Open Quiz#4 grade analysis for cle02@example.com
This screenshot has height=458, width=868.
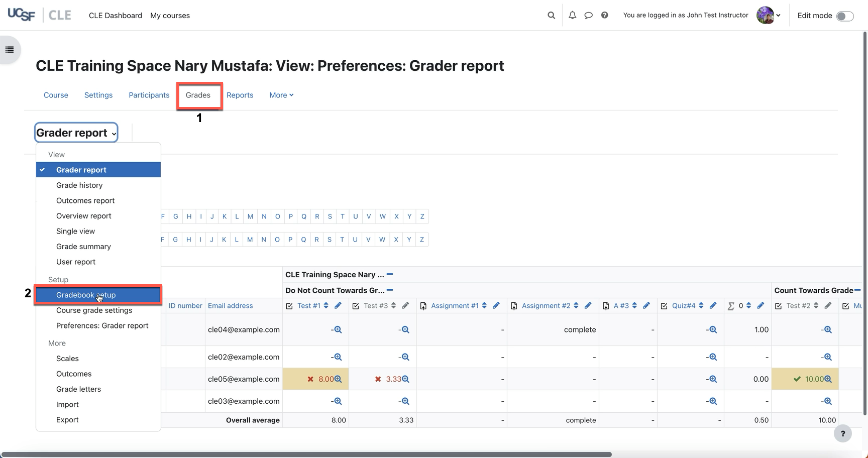point(713,357)
